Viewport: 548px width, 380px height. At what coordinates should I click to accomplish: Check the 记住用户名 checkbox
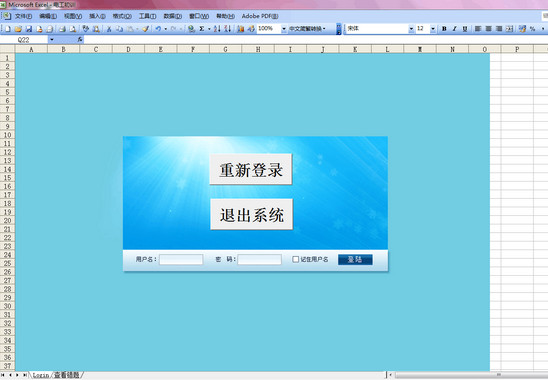(x=296, y=259)
